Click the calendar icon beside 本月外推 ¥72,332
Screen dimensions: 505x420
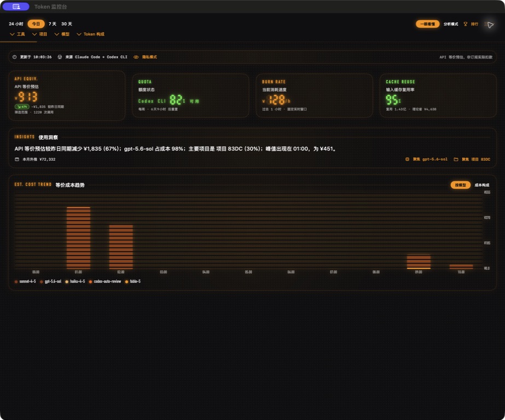point(17,159)
